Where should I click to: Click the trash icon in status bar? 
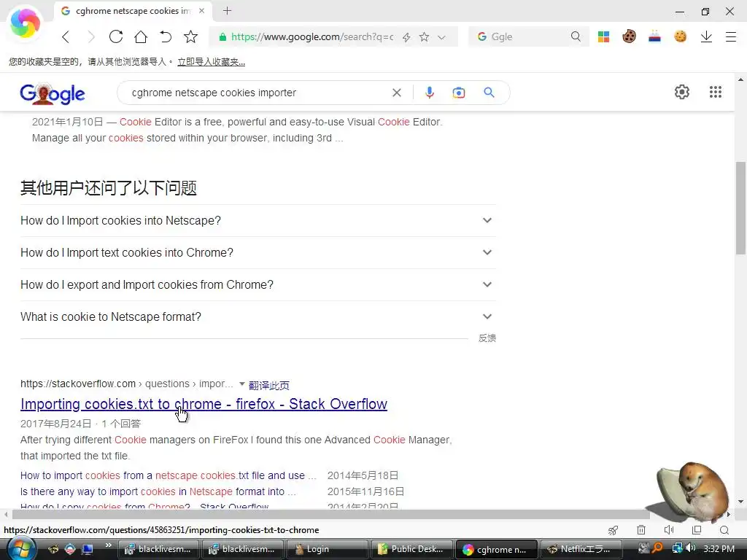point(641,530)
